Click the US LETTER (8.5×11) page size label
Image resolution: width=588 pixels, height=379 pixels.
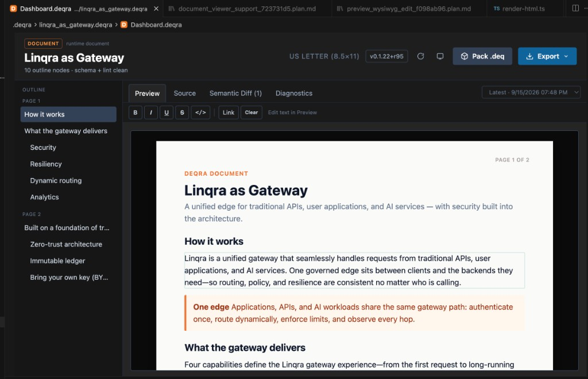point(324,56)
